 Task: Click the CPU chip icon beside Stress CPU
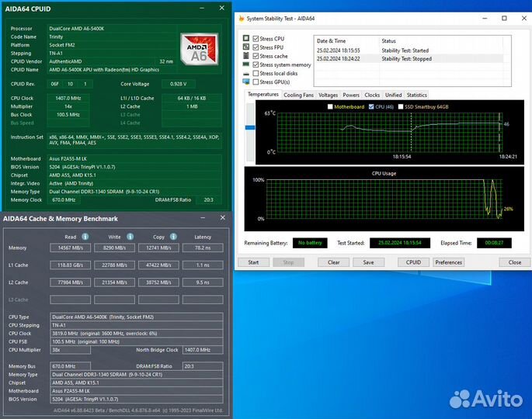(246, 38)
